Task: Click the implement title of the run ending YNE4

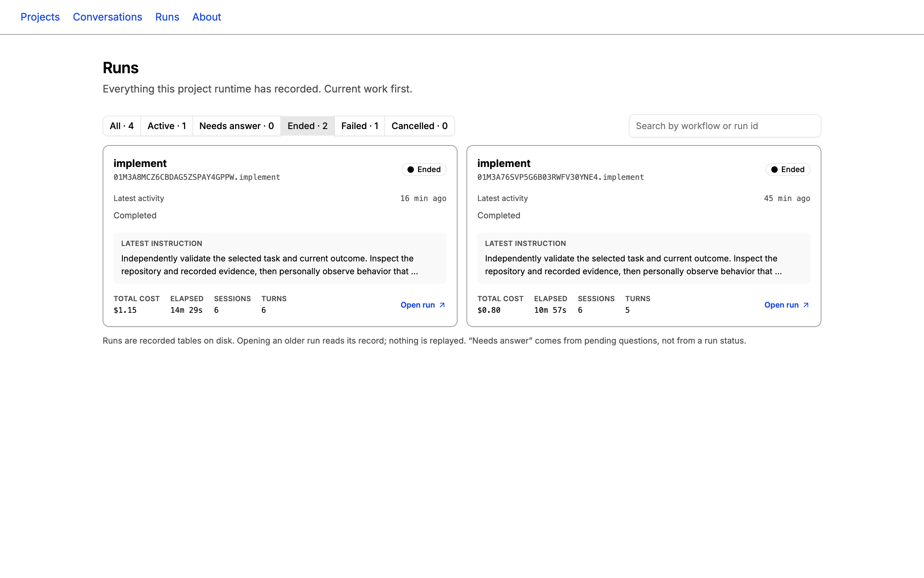Action: [504, 163]
